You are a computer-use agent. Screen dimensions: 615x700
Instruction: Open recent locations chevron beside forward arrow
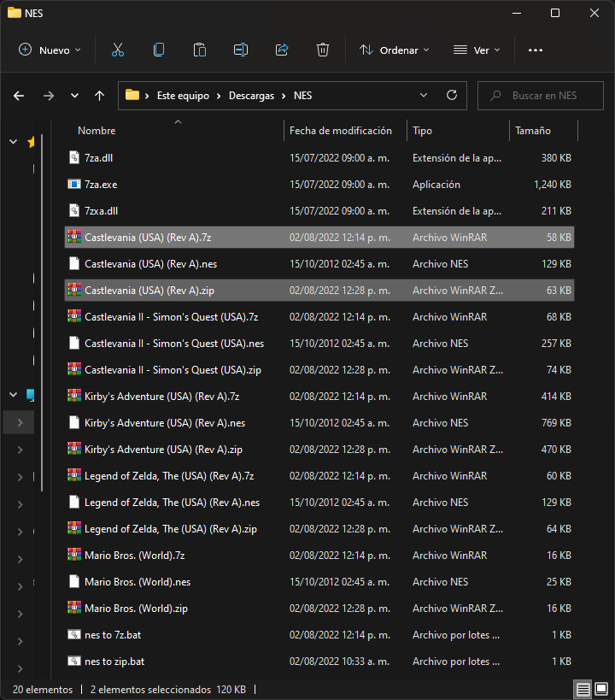pos(74,96)
